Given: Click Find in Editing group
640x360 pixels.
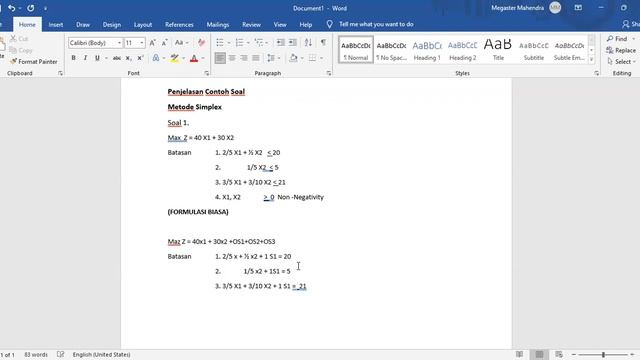Looking at the screenshot, I should tap(617, 39).
